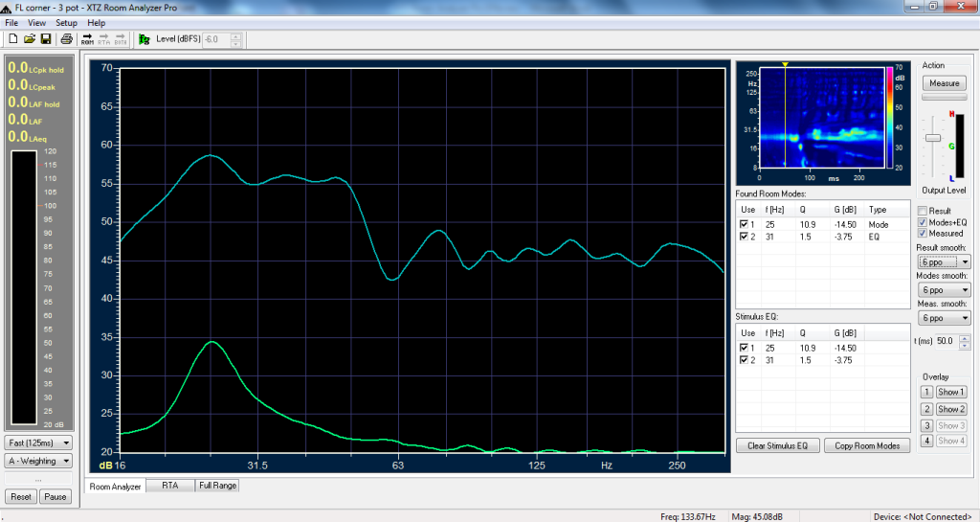Click the Print toolbar icon
980x522 pixels.
click(x=66, y=39)
